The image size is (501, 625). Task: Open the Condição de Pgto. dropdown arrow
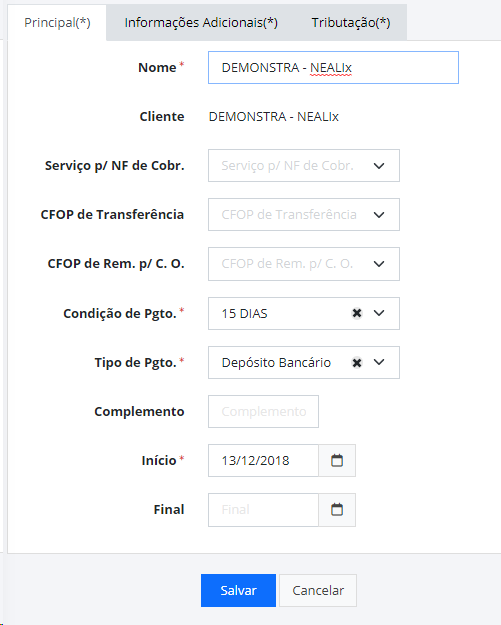(x=379, y=313)
